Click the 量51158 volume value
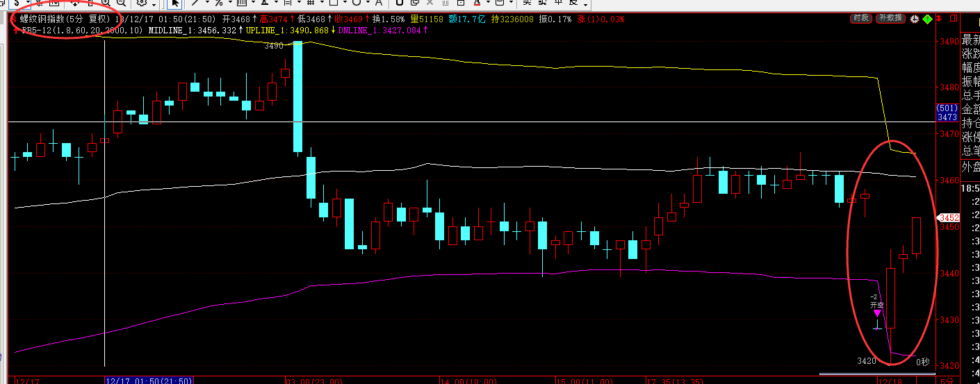Image resolution: width=980 pixels, height=384 pixels. [x=427, y=19]
